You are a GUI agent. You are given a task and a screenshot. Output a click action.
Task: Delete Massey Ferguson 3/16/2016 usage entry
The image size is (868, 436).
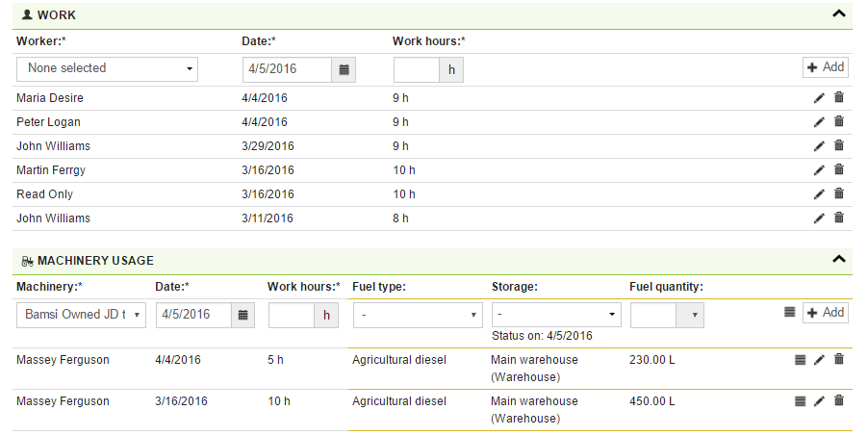(838, 401)
